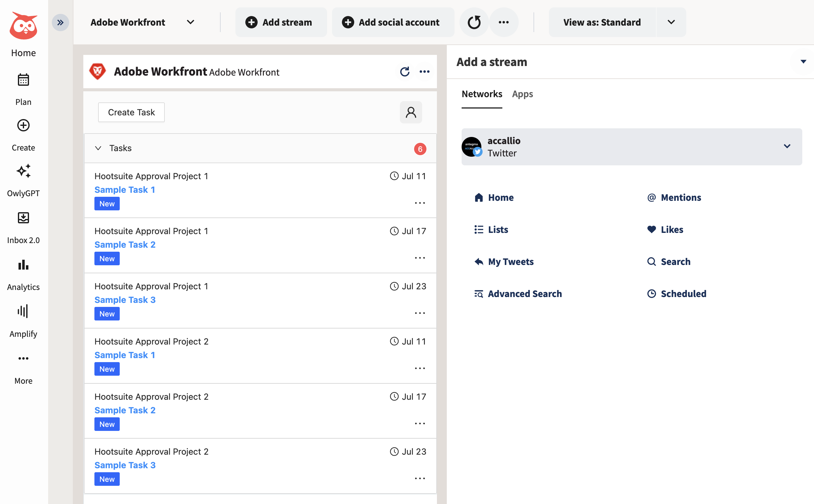Add an Advanced Search stream

[518, 294]
